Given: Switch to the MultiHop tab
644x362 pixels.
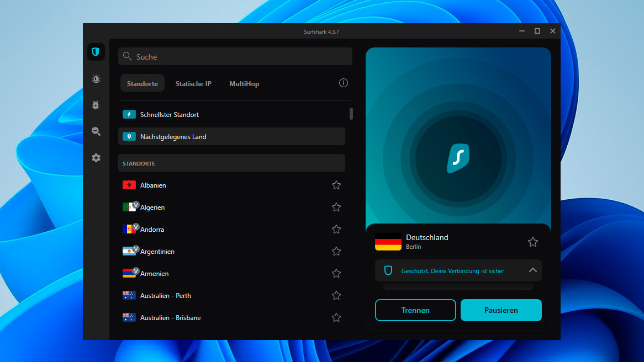Looking at the screenshot, I should point(244,83).
